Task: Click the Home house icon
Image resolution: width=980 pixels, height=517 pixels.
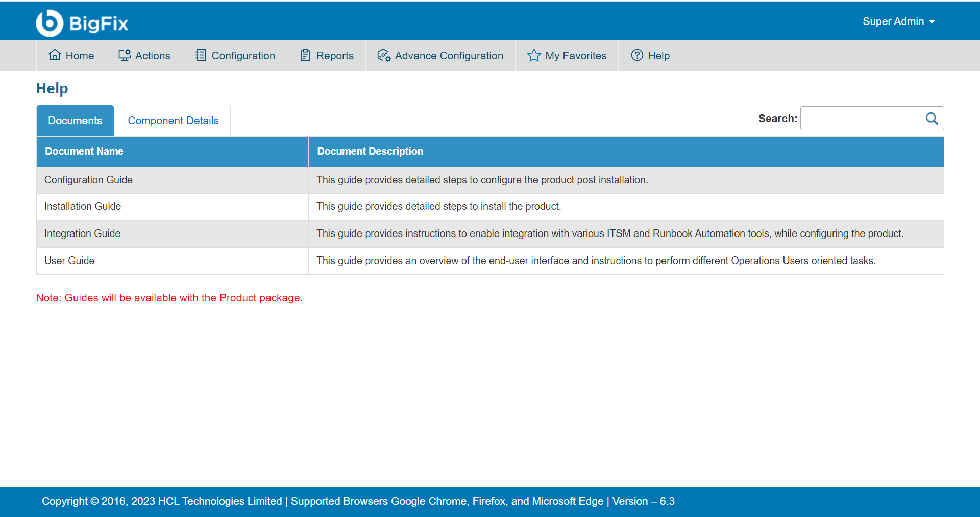Action: coord(55,55)
